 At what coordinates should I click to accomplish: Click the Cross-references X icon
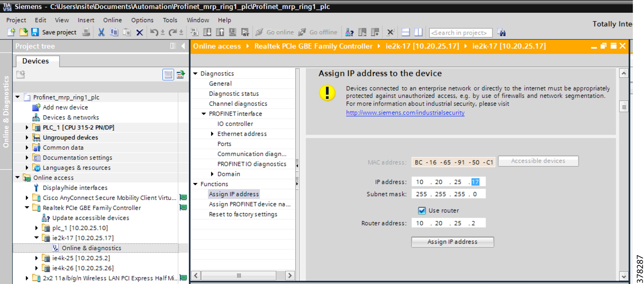(x=390, y=32)
